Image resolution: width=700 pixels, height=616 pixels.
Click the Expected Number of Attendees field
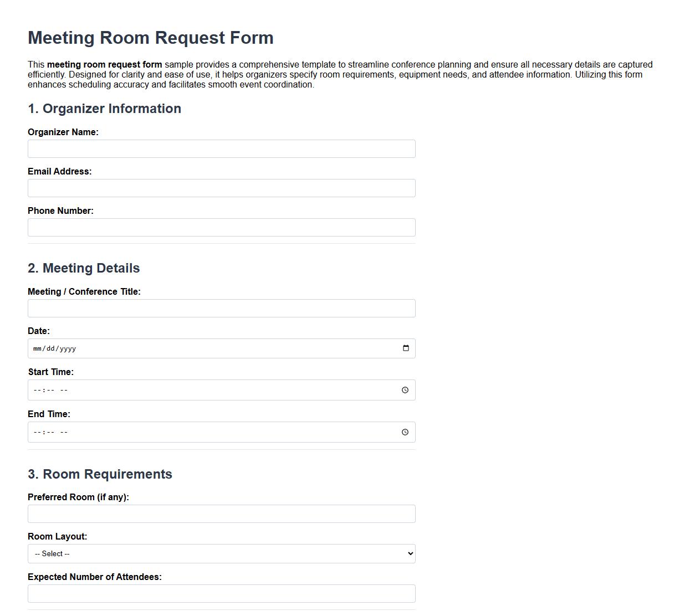pos(222,593)
